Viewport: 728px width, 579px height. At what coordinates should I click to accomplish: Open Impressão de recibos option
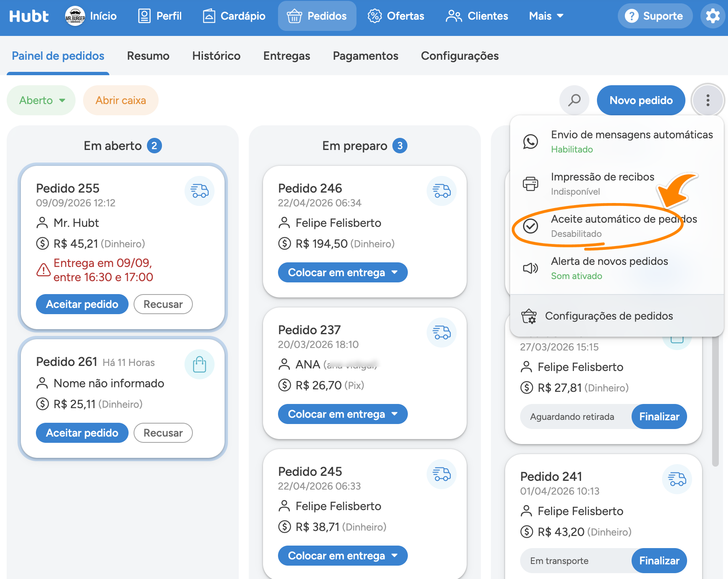(x=617, y=184)
